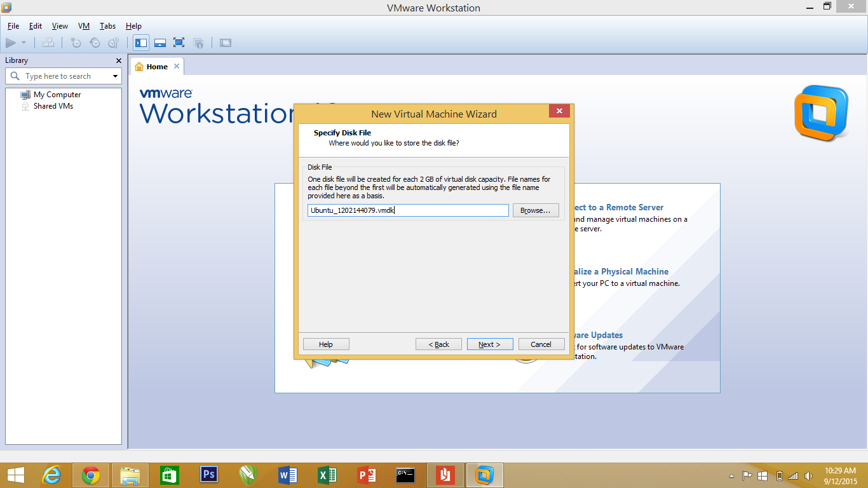
Task: Proceed with the Next > button
Action: (x=490, y=344)
